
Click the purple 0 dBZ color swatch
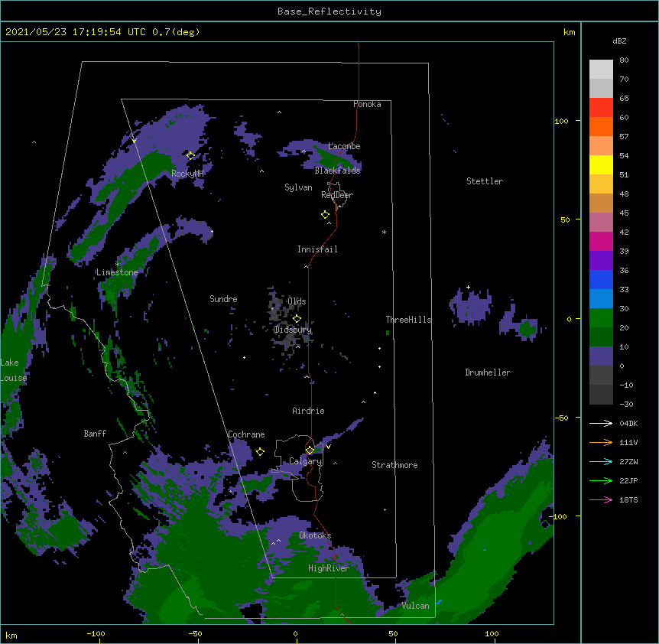(601, 356)
